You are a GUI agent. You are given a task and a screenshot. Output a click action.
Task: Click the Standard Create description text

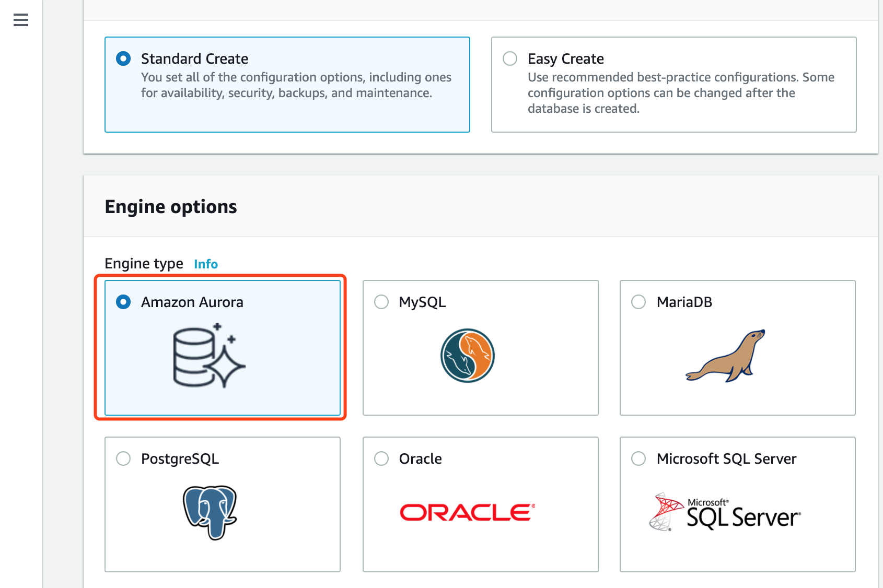[296, 85]
